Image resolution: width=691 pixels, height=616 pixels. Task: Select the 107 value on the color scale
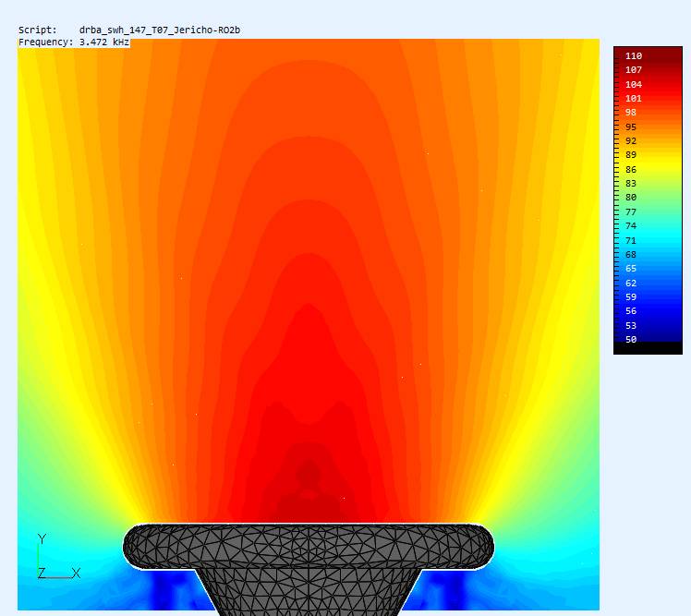coord(634,69)
